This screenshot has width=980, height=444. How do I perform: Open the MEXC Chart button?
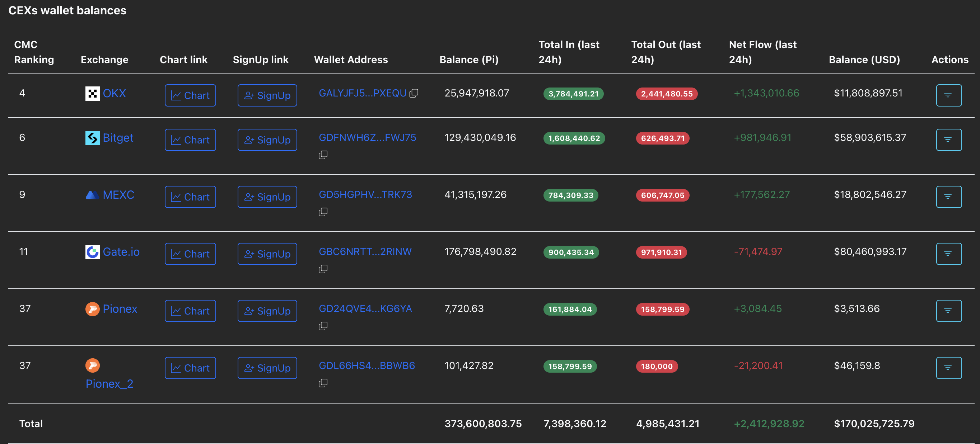click(190, 197)
